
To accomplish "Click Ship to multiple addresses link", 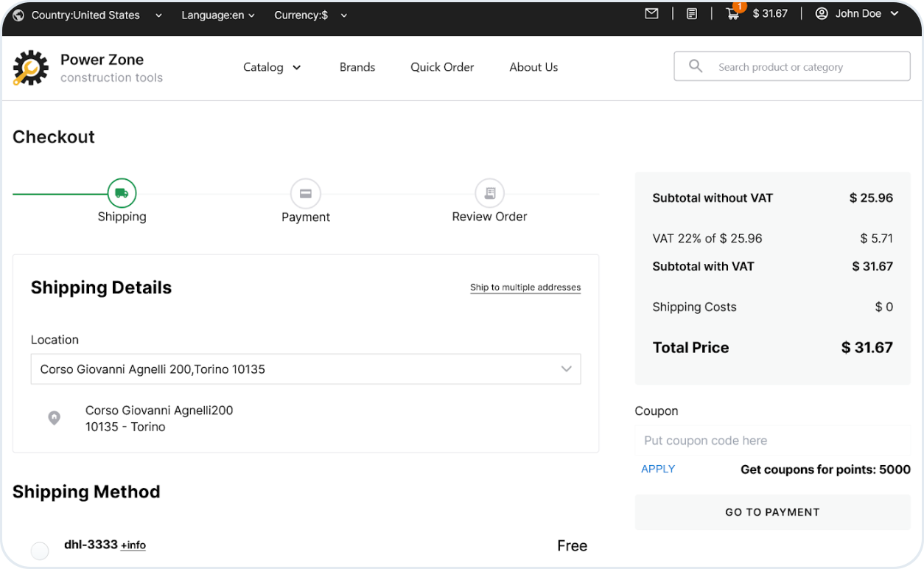I will (x=525, y=287).
